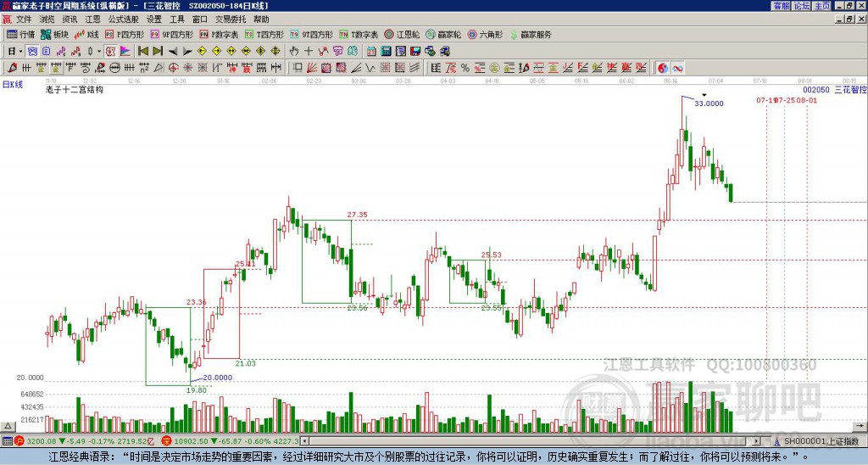Select the hand pan tool

click(x=294, y=52)
